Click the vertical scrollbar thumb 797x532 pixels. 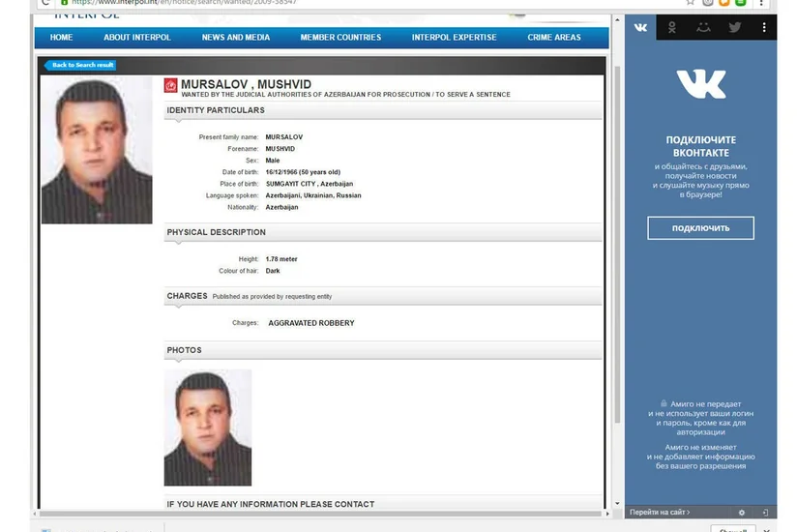coord(617,245)
